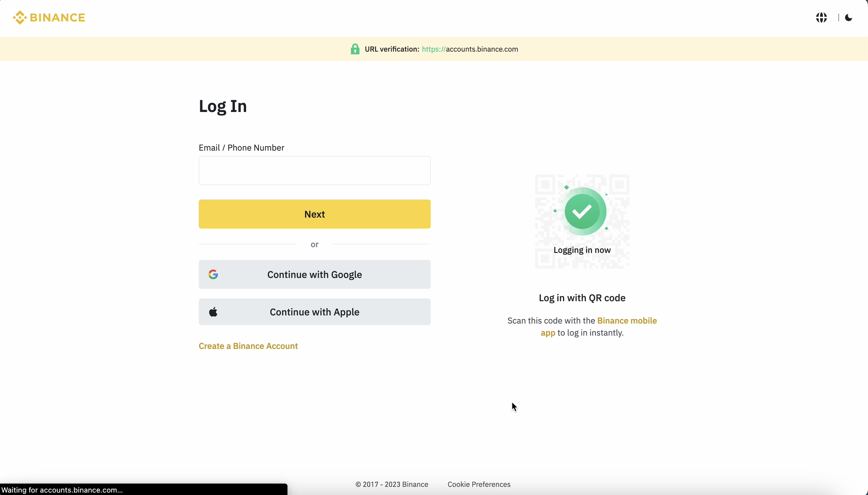868x495 pixels.
Task: Toggle dark mode with moon icon
Action: (x=849, y=17)
